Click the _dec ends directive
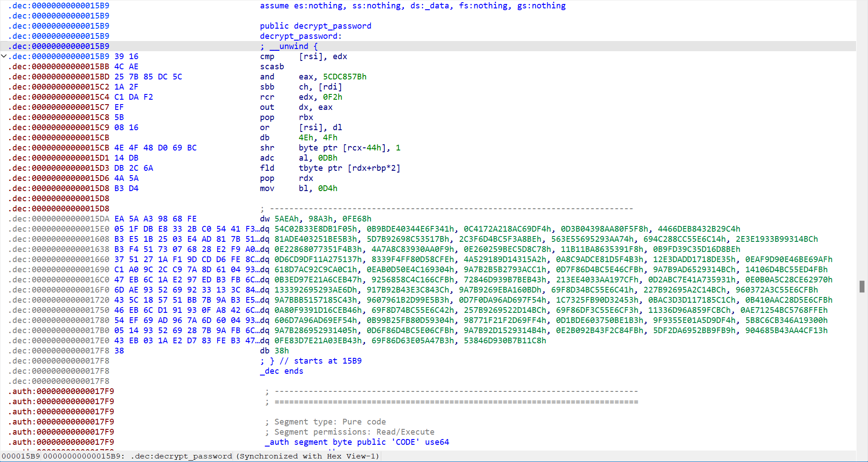The image size is (868, 462). pos(282,371)
